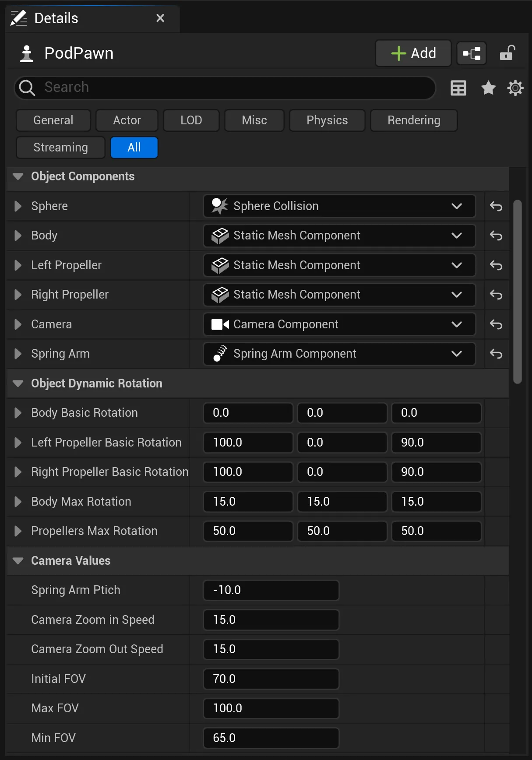Reset Body component to default

(496, 236)
